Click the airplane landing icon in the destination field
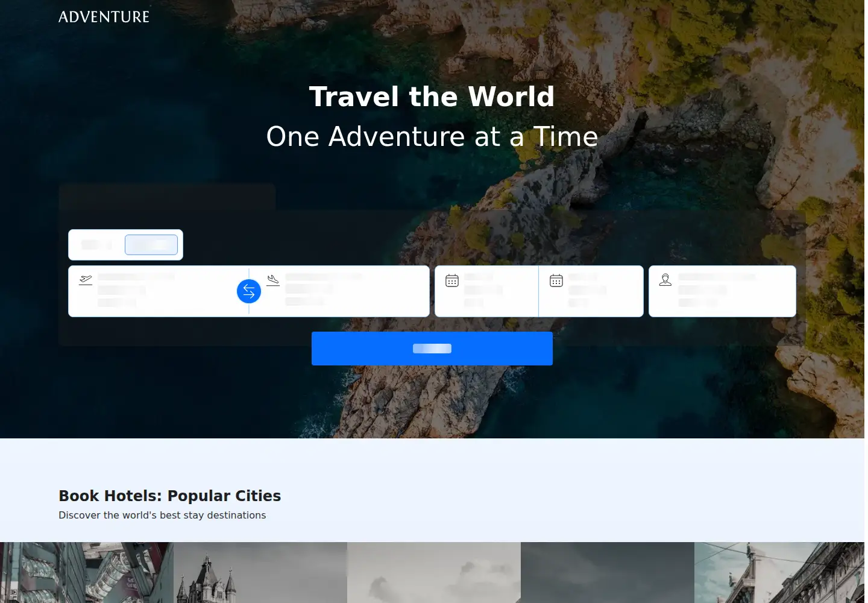 (273, 280)
